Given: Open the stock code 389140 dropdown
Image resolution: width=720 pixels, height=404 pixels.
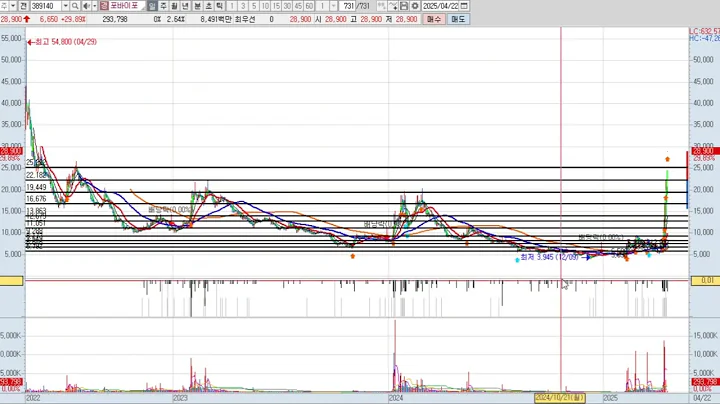Looking at the screenshot, I should point(65,6).
